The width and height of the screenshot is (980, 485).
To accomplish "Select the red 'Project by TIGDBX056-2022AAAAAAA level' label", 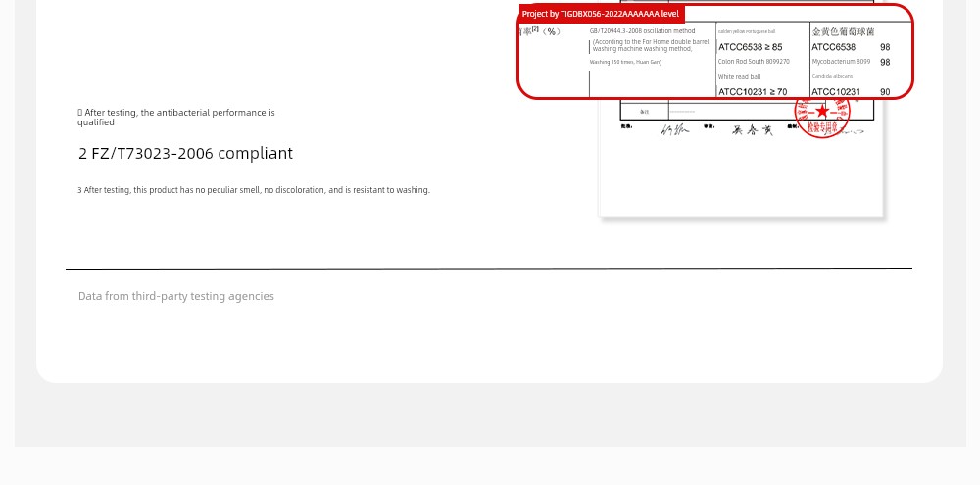I will pyautogui.click(x=600, y=14).
